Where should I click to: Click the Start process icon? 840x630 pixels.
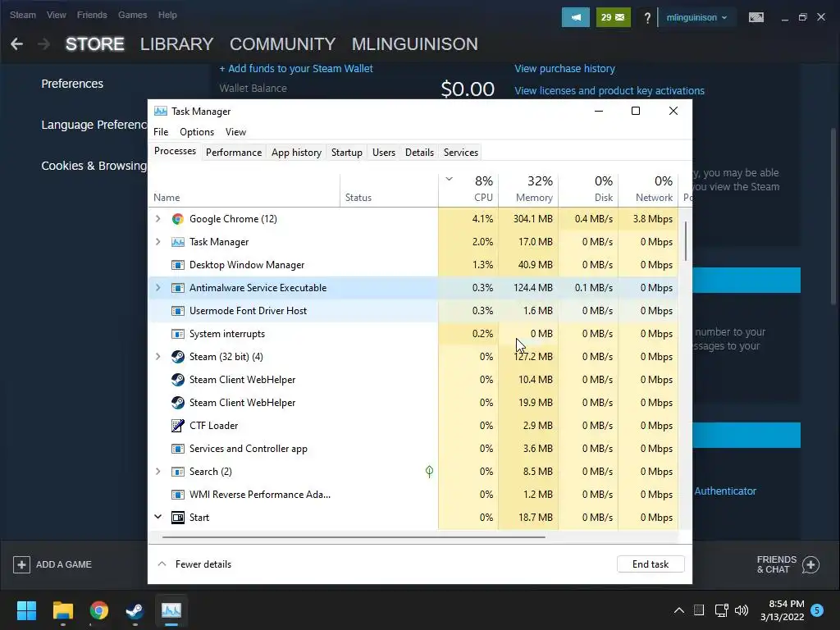[x=177, y=518]
